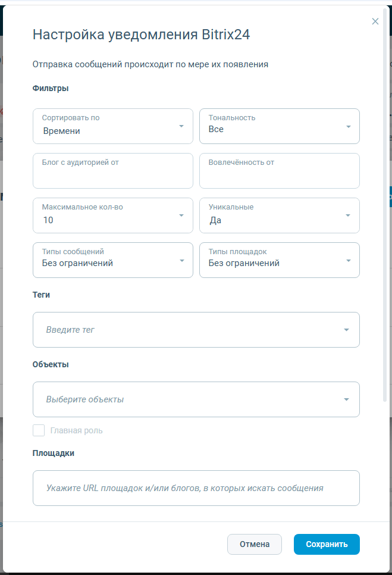Enable the 'Главная роль' checkbox
Image resolution: width=392 pixels, height=575 pixels.
pos(39,430)
